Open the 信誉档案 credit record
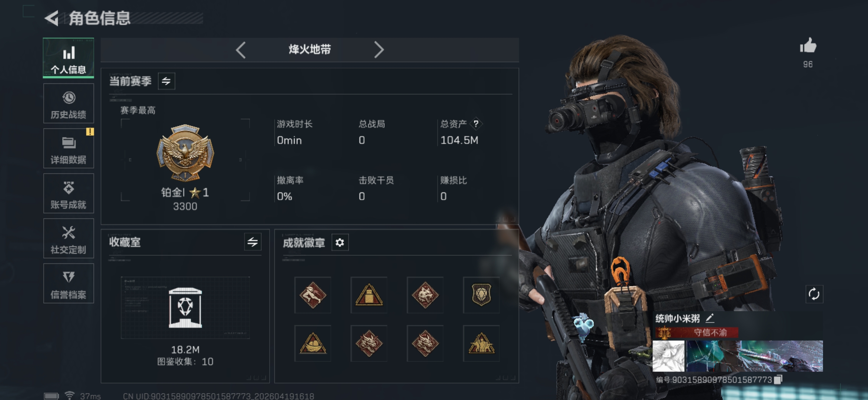The image size is (868, 400). [69, 284]
